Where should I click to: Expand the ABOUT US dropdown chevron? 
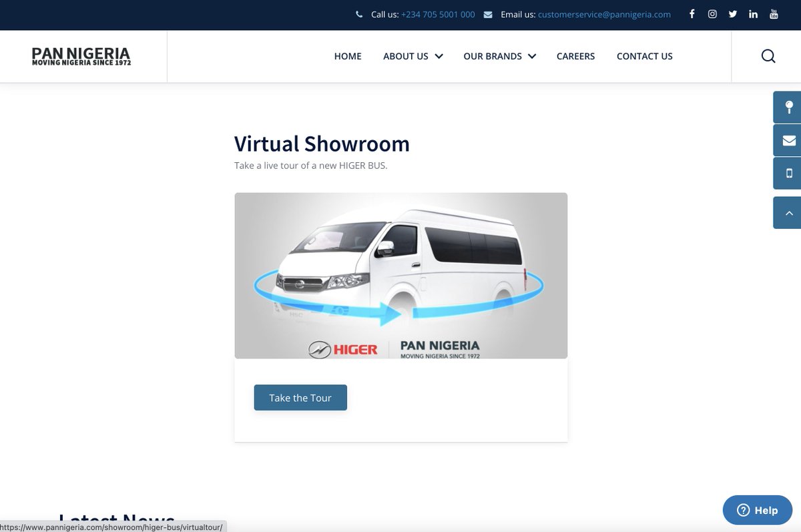pyautogui.click(x=439, y=56)
